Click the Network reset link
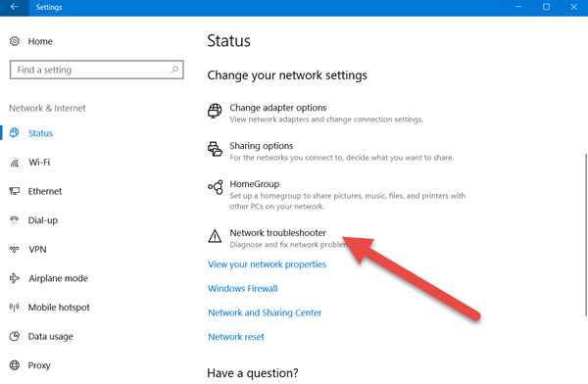 click(x=236, y=337)
